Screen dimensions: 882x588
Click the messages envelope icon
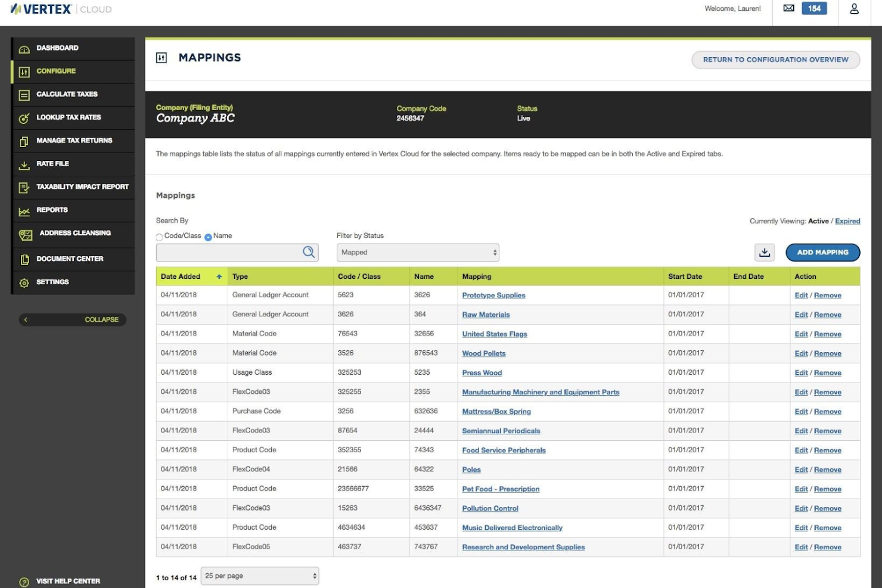click(788, 8)
